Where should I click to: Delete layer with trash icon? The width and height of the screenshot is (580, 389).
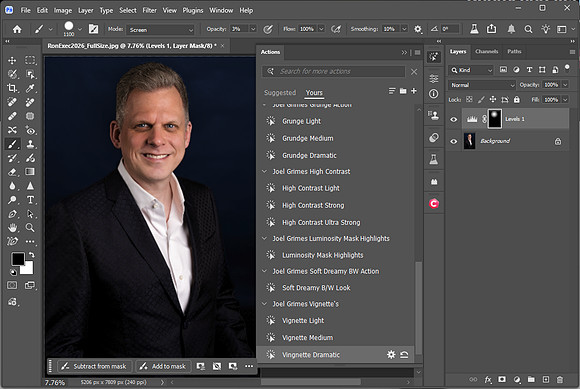tap(560, 379)
